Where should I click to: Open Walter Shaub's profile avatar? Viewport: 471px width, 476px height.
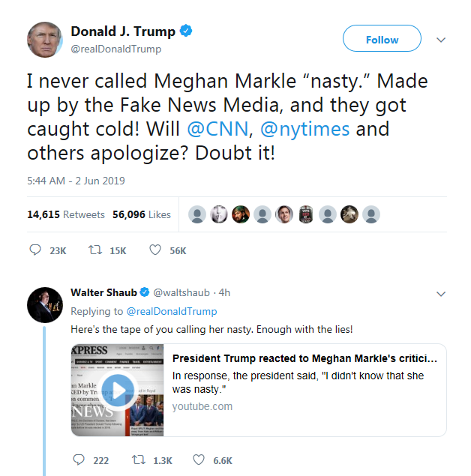(x=44, y=304)
